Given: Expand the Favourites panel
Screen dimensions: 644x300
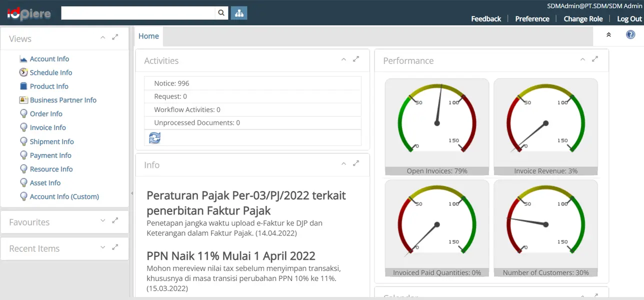Looking at the screenshot, I should 102,220.
